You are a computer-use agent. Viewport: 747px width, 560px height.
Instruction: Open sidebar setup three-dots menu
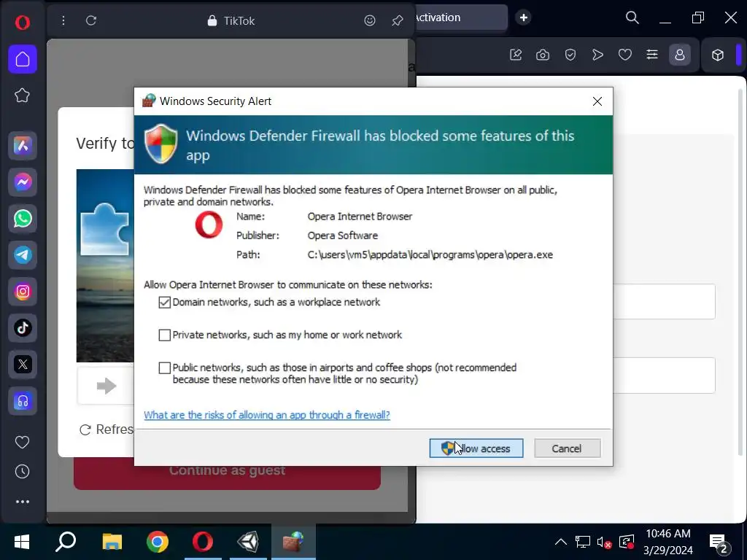(23, 502)
